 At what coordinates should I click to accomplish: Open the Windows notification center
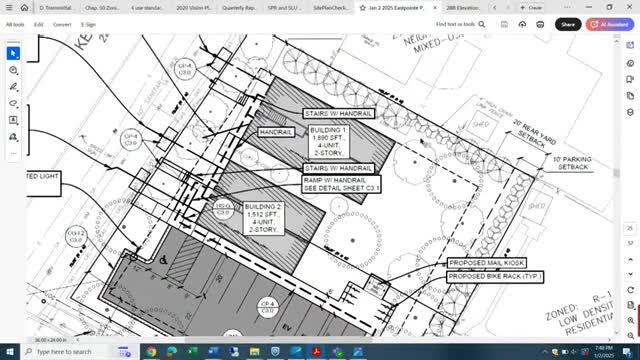tap(627, 351)
